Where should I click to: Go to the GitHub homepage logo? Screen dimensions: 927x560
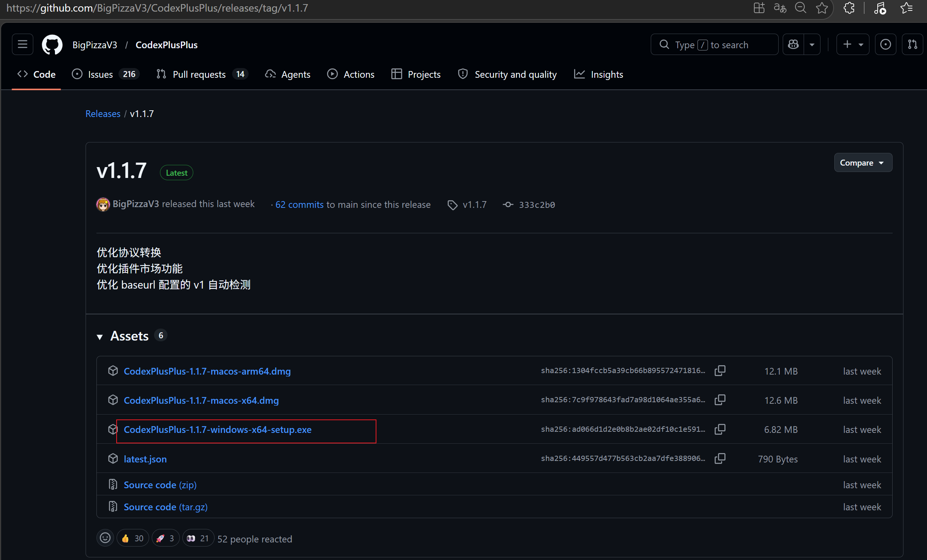tap(52, 44)
